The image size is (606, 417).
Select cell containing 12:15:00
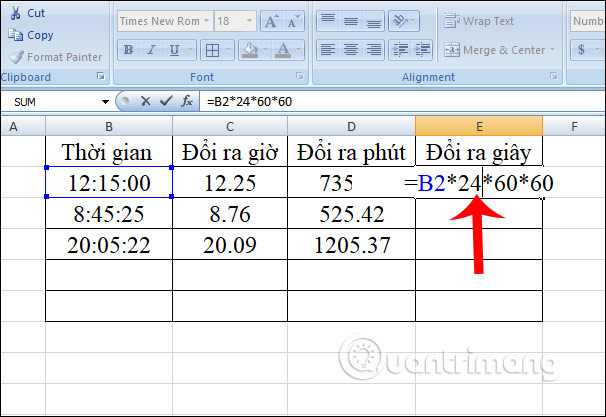pos(109,182)
